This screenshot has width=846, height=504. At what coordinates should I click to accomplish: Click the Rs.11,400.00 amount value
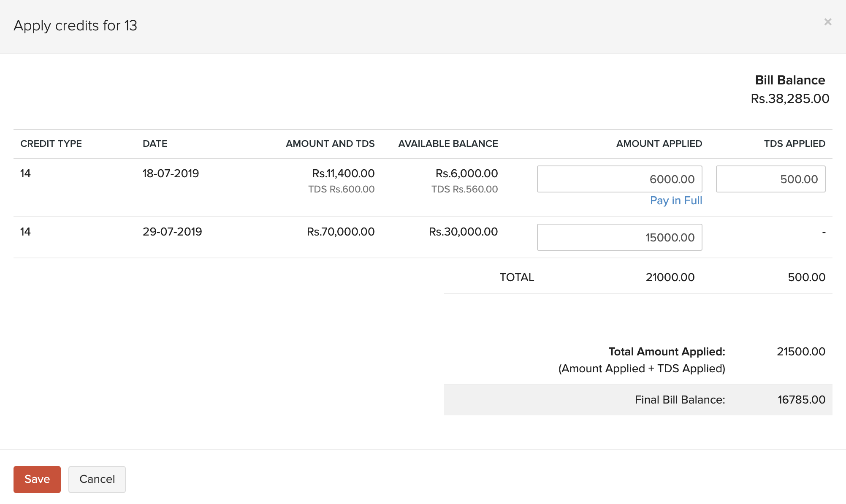click(x=343, y=173)
